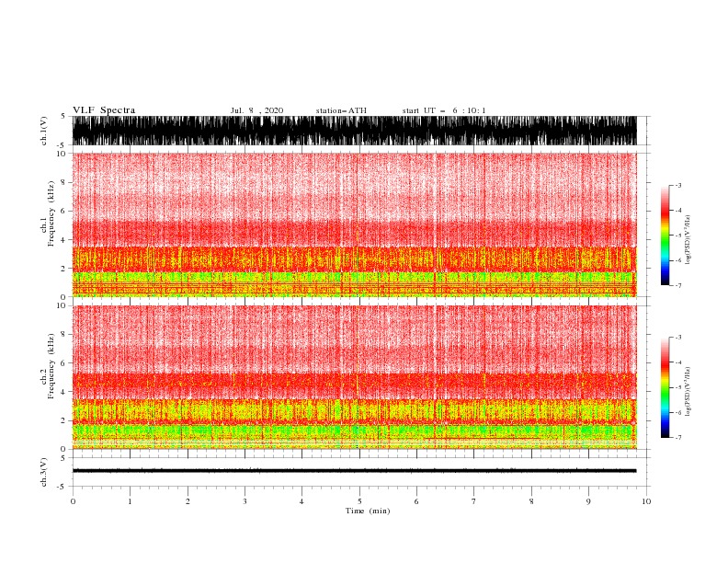Click the time axis tick label "0"

[x=73, y=501]
